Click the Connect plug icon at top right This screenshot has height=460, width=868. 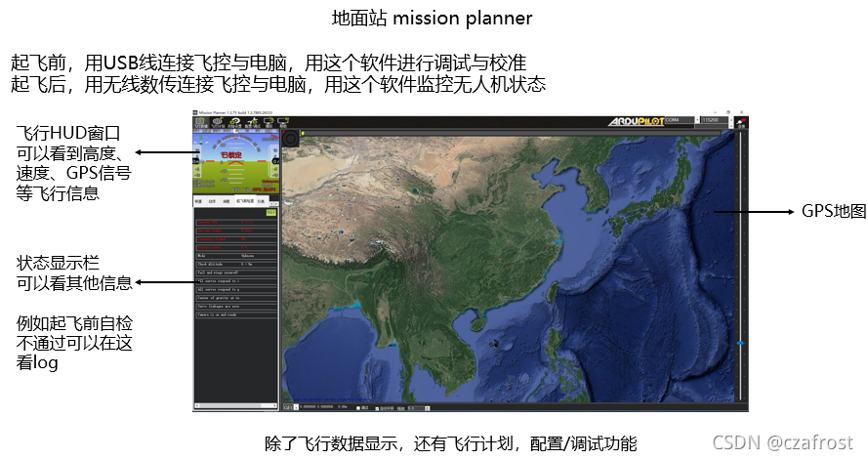741,124
